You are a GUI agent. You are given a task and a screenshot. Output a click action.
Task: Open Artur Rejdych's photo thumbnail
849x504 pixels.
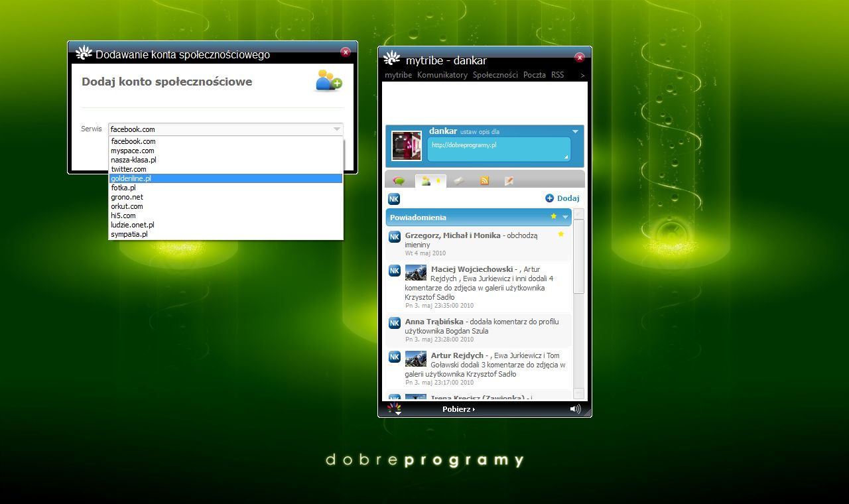point(416,359)
